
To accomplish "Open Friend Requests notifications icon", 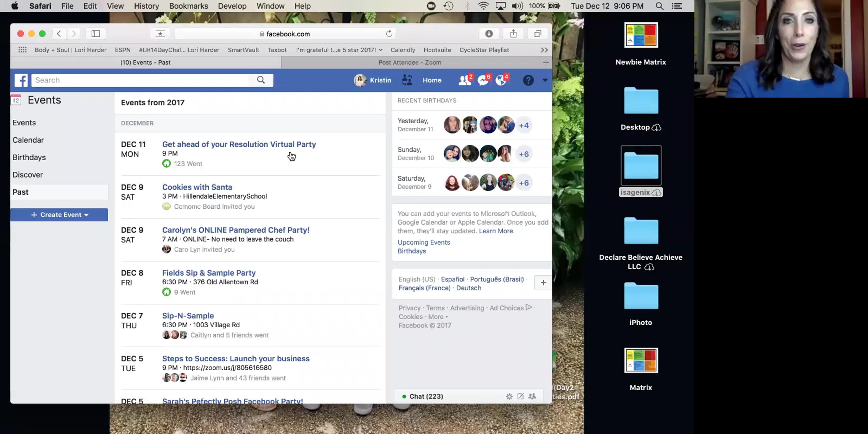I will click(465, 80).
